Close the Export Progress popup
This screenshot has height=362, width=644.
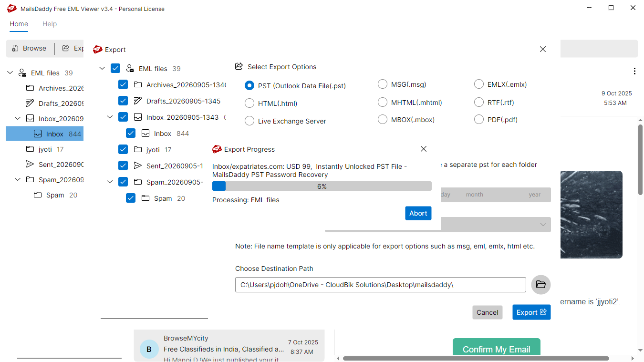pyautogui.click(x=424, y=149)
